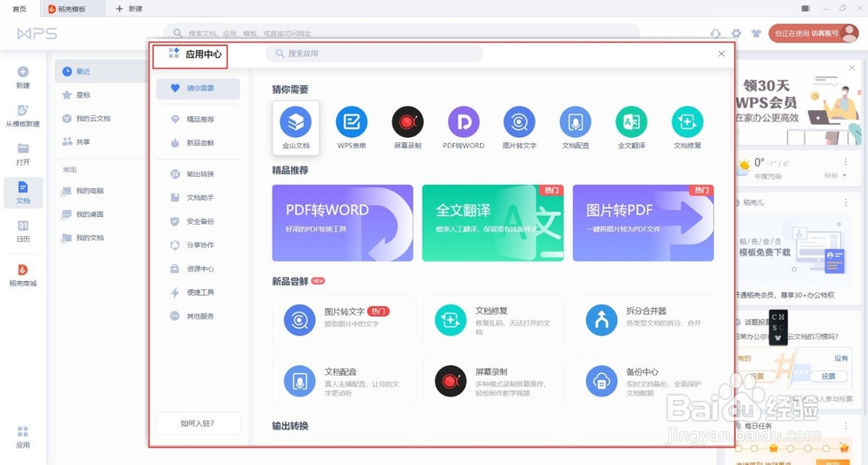Open the 金山文档 app icon
868x465 pixels.
(x=296, y=128)
